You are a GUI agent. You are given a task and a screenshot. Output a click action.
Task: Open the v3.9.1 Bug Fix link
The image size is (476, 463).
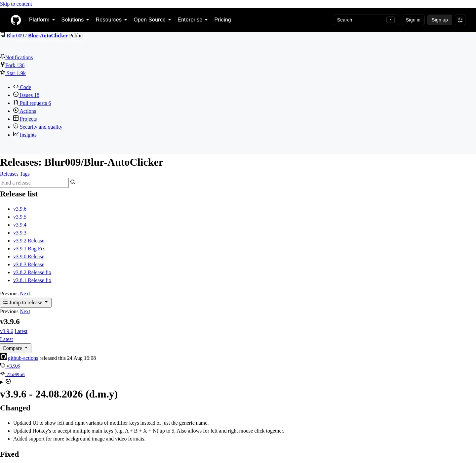coord(29,249)
